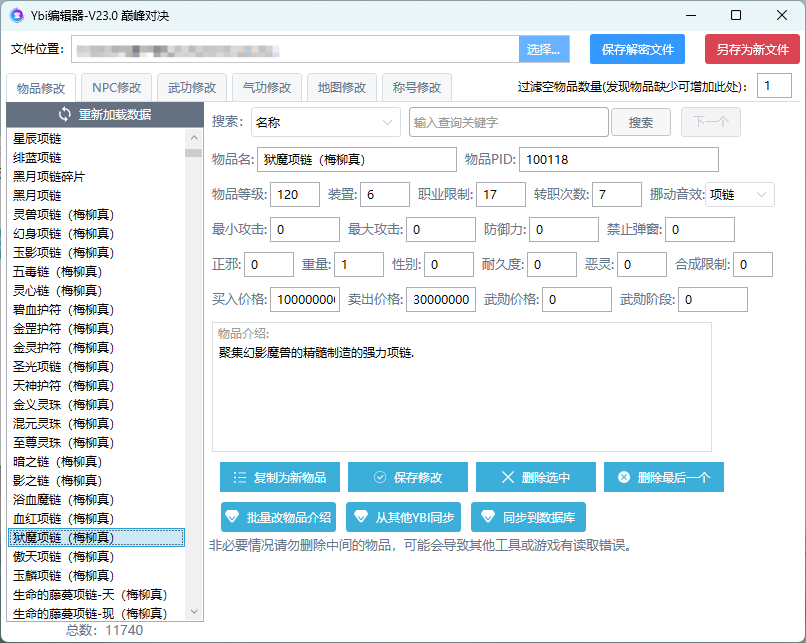Viewport: 806px width, 643px height.
Task: Click the 输入查询关键字 search input field
Action: [x=508, y=122]
